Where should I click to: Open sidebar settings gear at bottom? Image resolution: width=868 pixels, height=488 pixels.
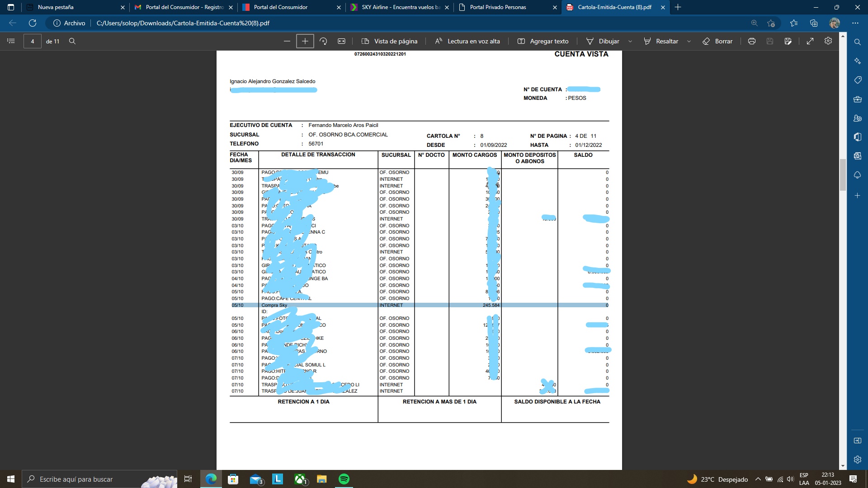pyautogui.click(x=857, y=460)
